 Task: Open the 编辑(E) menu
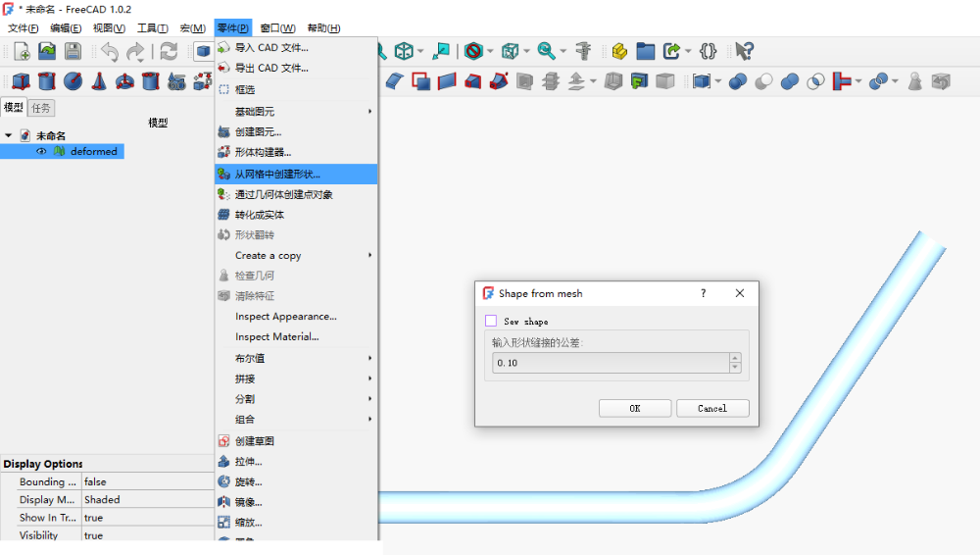pyautogui.click(x=66, y=28)
